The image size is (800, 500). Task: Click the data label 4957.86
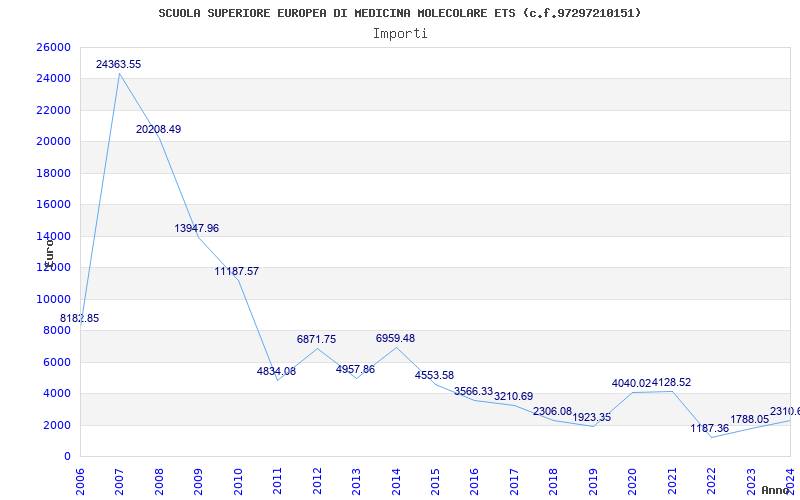[355, 369]
